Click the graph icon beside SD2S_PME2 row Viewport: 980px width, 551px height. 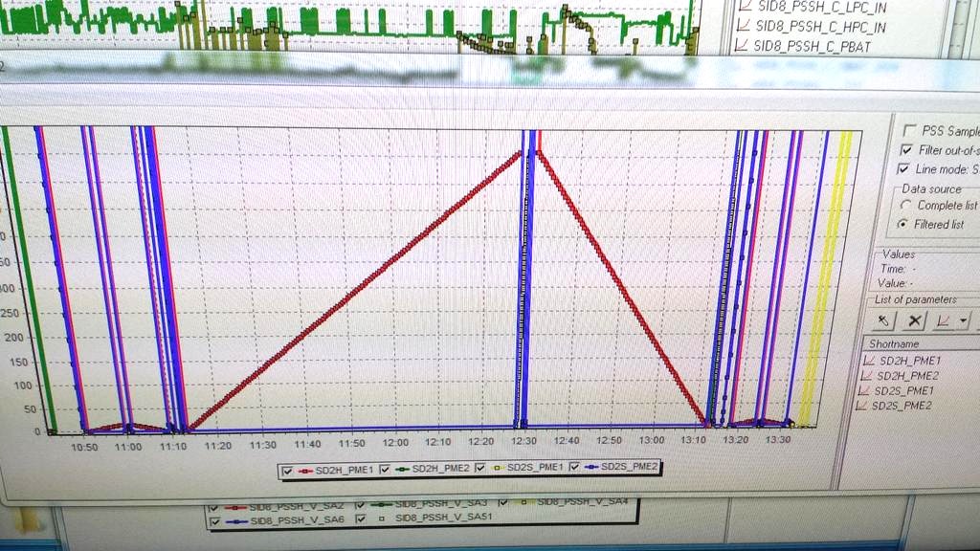tap(861, 406)
